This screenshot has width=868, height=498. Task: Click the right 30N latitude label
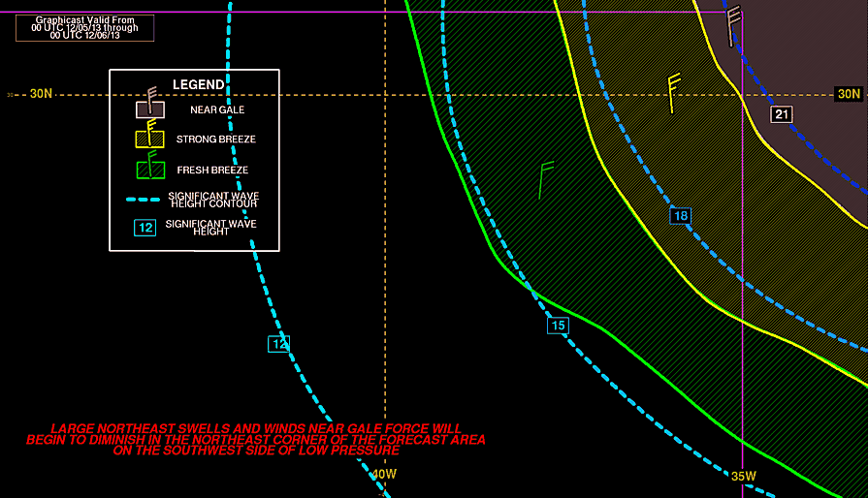(849, 94)
